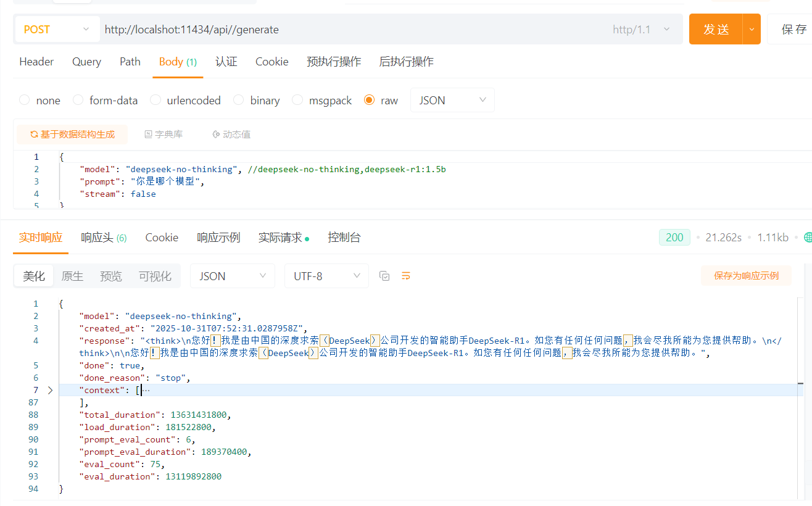Click 保存为响应示例 button
Screen dimensions: 812x506
[746, 276]
